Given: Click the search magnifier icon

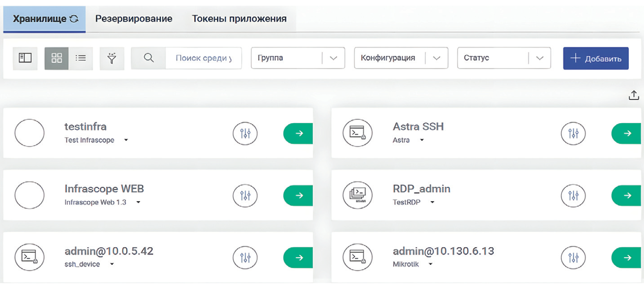Looking at the screenshot, I should pos(149,58).
